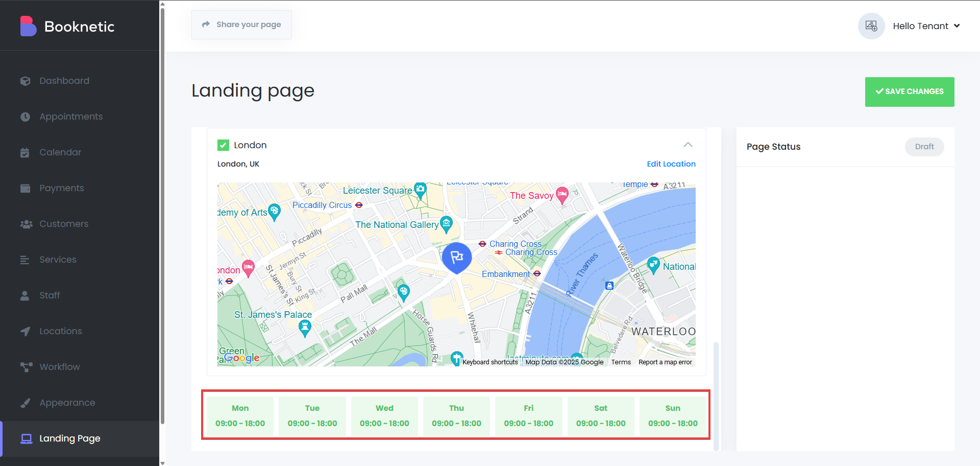Go to Appointments in sidebar
This screenshot has height=466, width=980.
click(80, 116)
